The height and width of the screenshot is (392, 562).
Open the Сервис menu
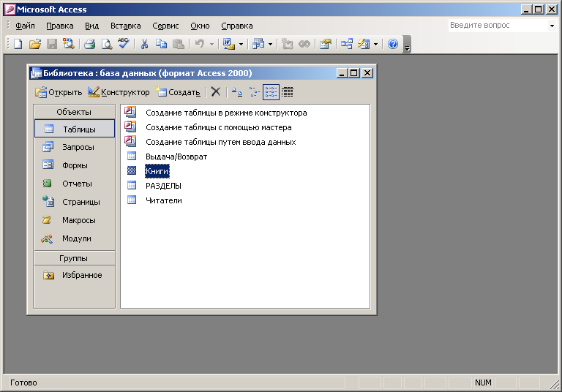coord(165,26)
